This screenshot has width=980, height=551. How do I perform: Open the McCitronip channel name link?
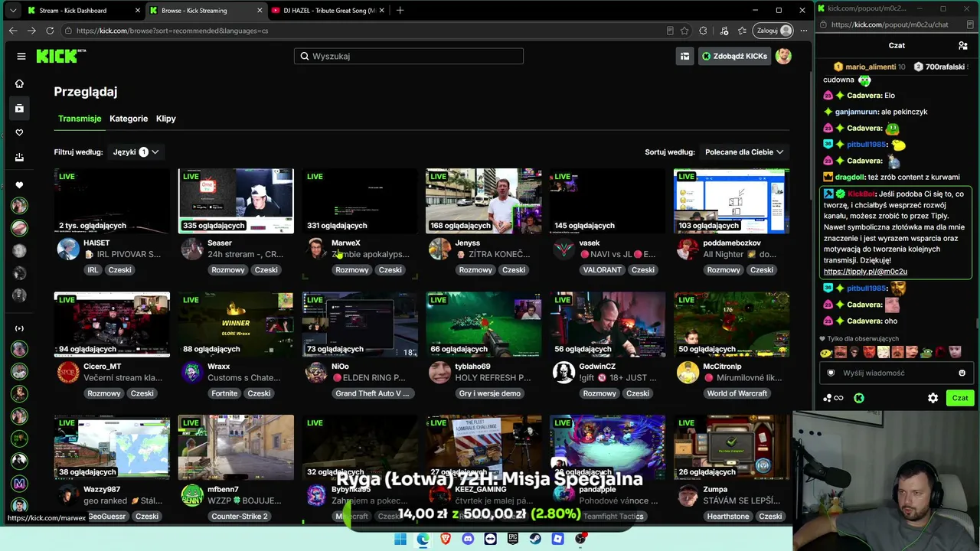pos(722,367)
